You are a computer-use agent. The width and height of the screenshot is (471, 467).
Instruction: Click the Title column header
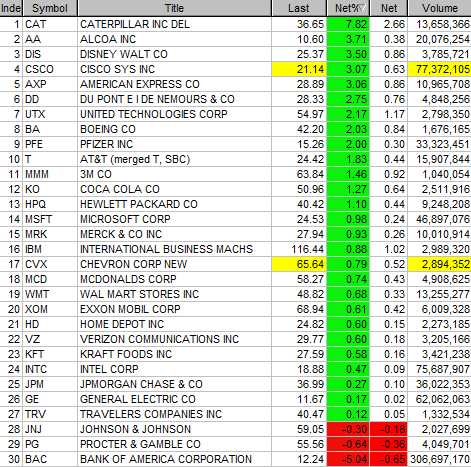point(174,8)
